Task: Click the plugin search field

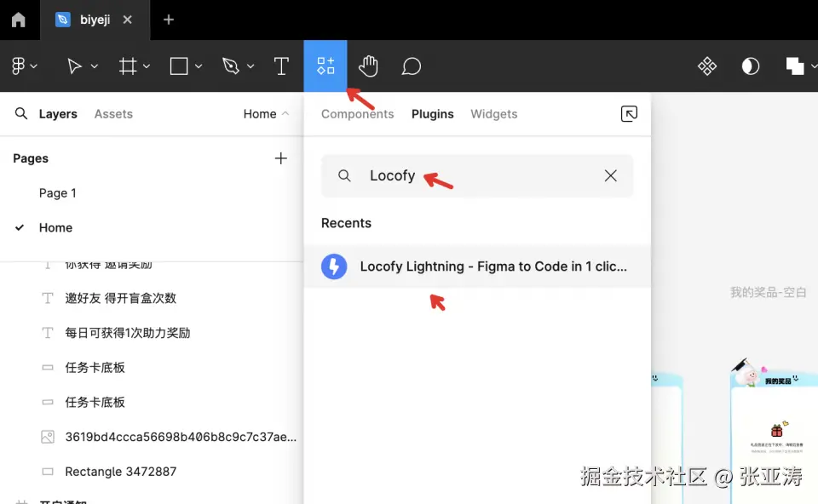Action: coord(477,175)
